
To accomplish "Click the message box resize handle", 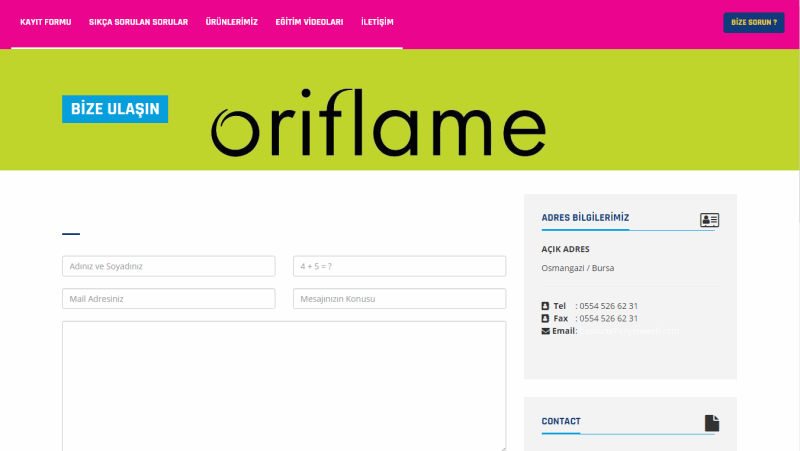I will (x=503, y=448).
